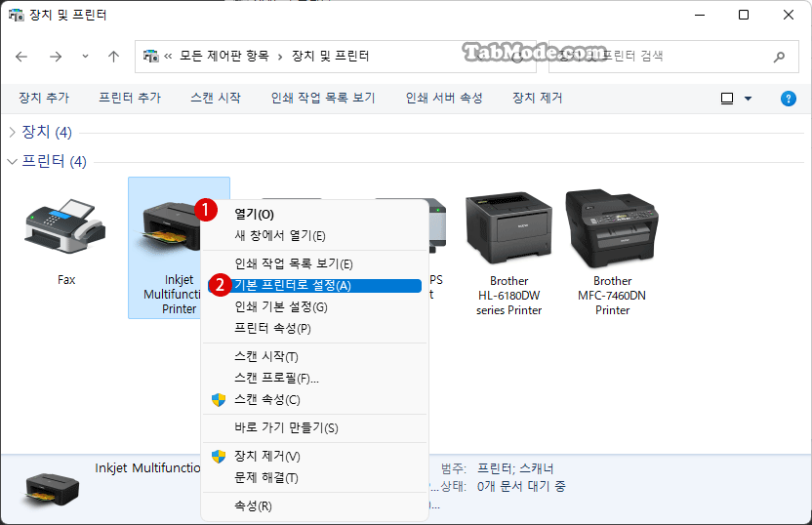Click 장치 추가 in the toolbar
The height and width of the screenshot is (525, 812).
point(44,98)
